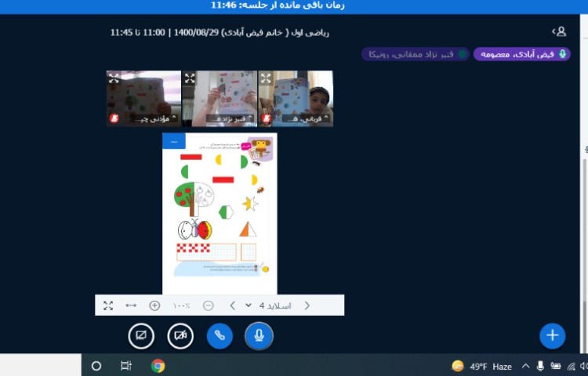This screenshot has height=376, width=588.
Task: Toggle the user list panel icon
Action: click(x=559, y=31)
